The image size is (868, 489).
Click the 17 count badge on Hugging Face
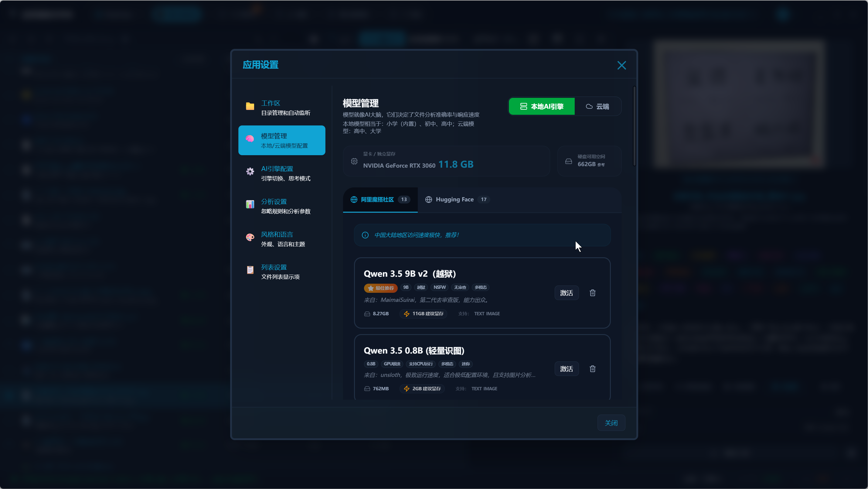pyautogui.click(x=484, y=200)
